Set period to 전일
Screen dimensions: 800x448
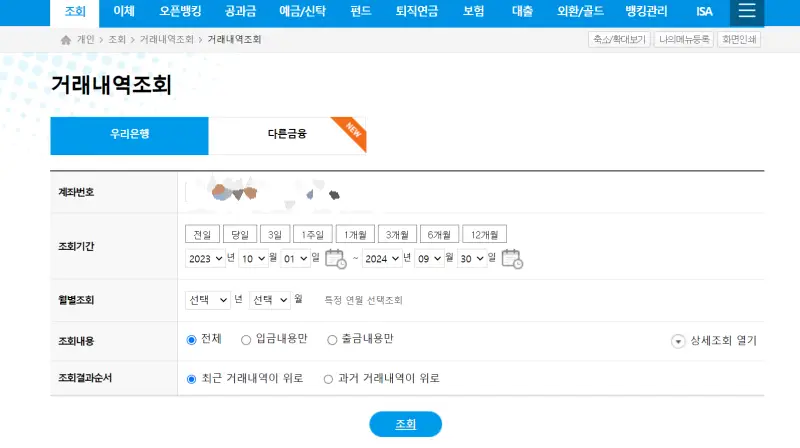pyautogui.click(x=202, y=234)
